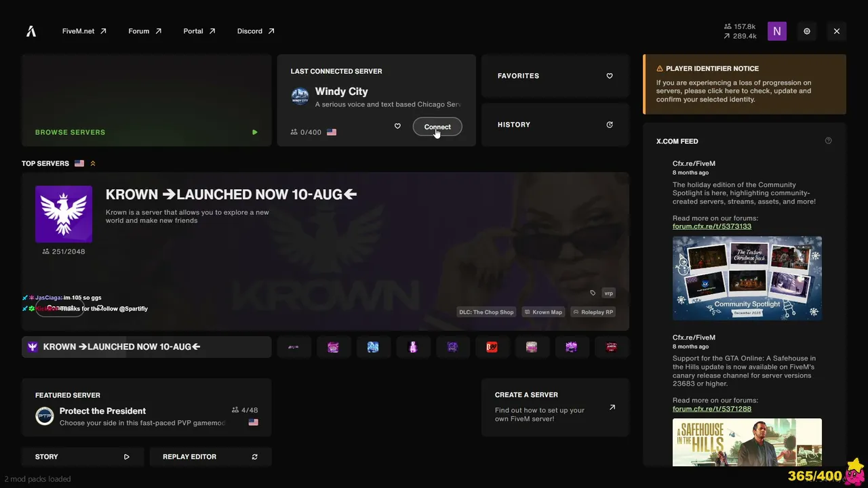Click the Protect the President server icon
The height and width of the screenshot is (488, 868).
(45, 416)
